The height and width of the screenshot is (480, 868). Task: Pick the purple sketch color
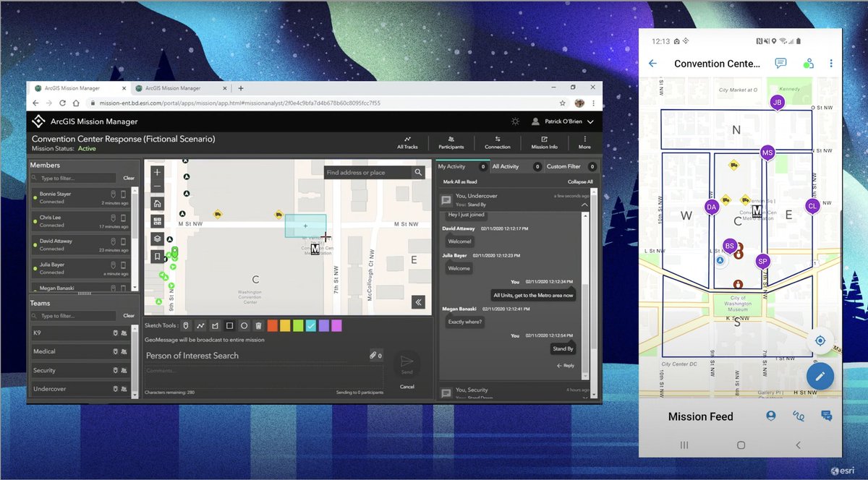pyautogui.click(x=324, y=326)
